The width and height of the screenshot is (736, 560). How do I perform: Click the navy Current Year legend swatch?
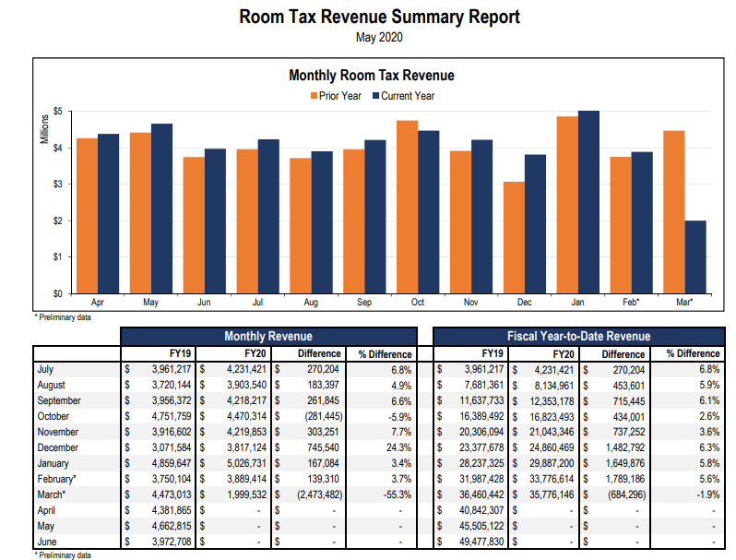375,96
